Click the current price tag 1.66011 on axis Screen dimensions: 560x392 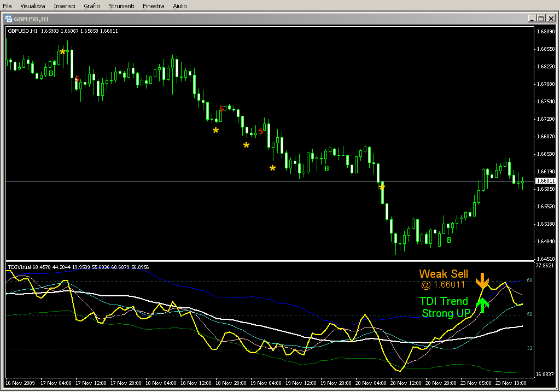[x=545, y=181]
